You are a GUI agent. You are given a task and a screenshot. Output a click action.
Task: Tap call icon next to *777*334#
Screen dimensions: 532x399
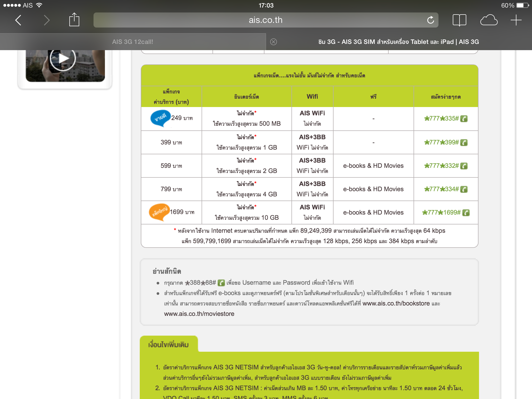click(x=464, y=189)
